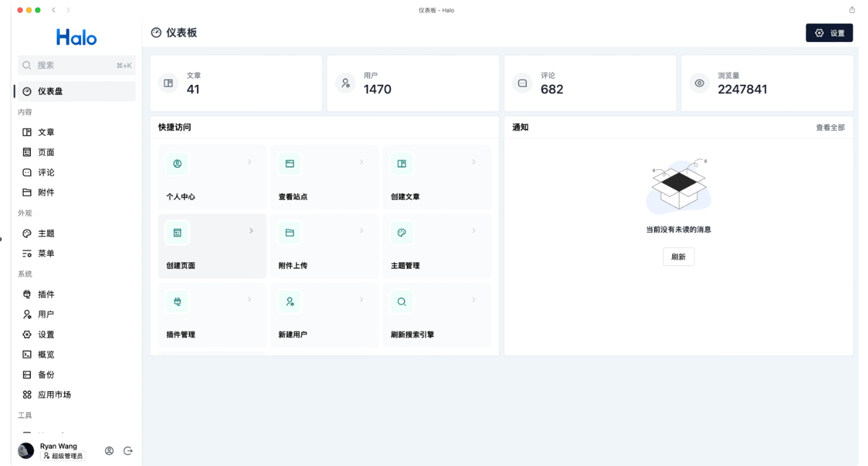868x466 pixels.
Task: Open 查看站点 quick access card
Action: click(324, 177)
